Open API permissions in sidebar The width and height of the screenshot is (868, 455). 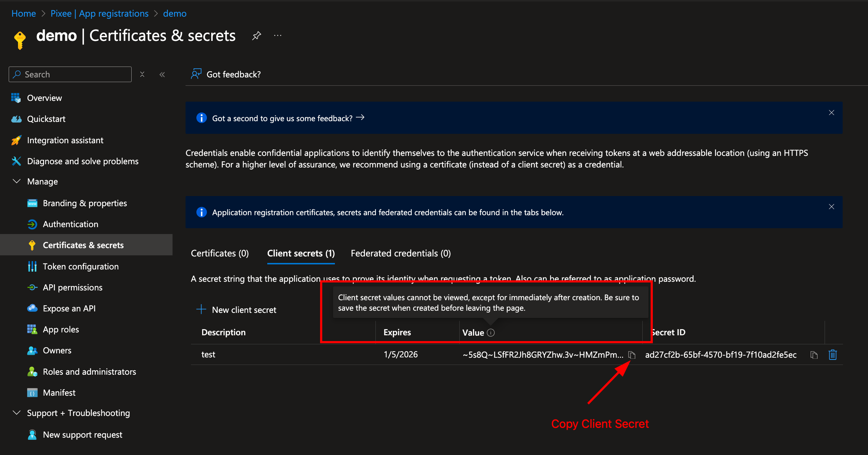pos(72,288)
